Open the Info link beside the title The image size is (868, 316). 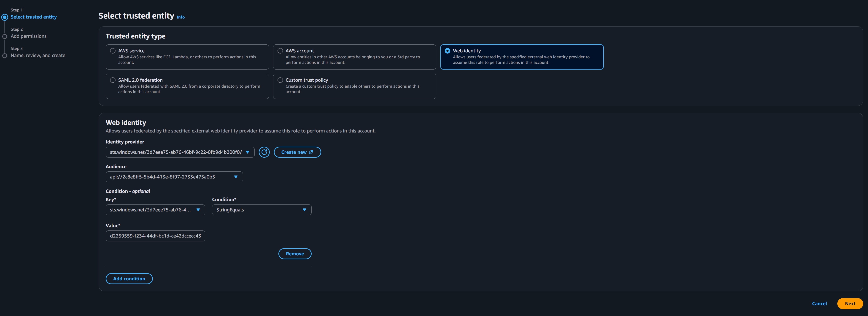(x=181, y=17)
